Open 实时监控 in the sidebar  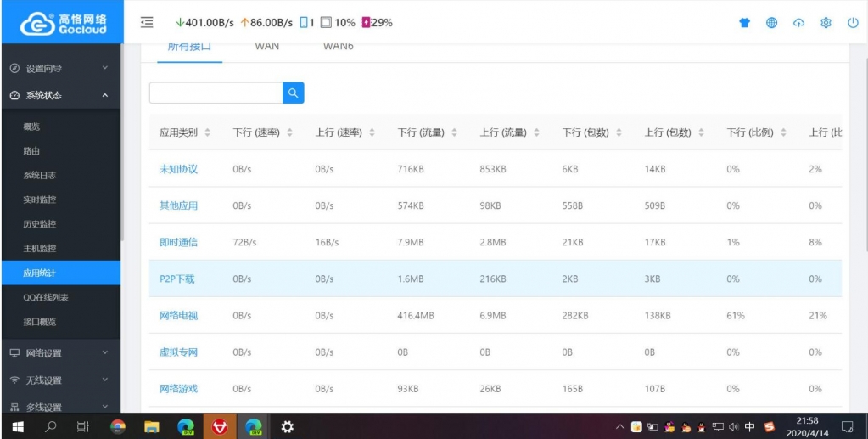click(x=60, y=200)
